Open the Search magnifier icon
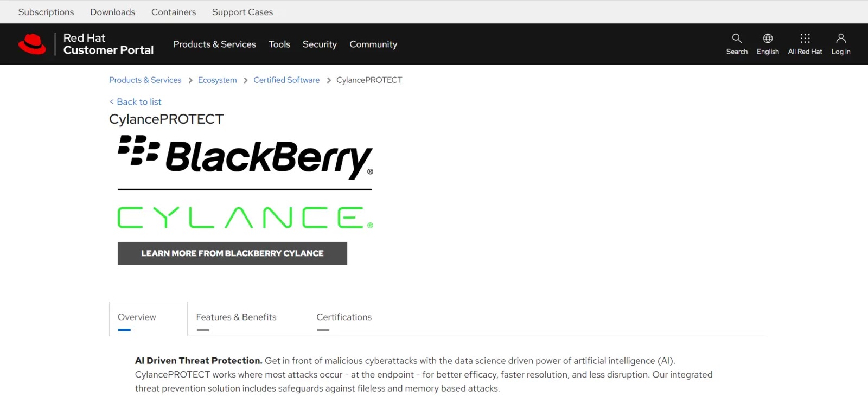Viewport: 868px width, 396px height. (x=736, y=39)
